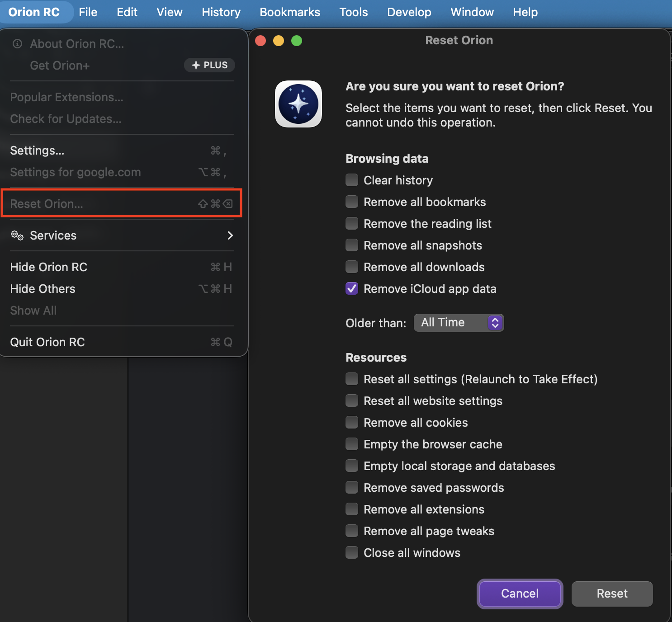Image resolution: width=672 pixels, height=622 pixels.
Task: Select Settings... from the Orion RC menu
Action: (x=37, y=151)
